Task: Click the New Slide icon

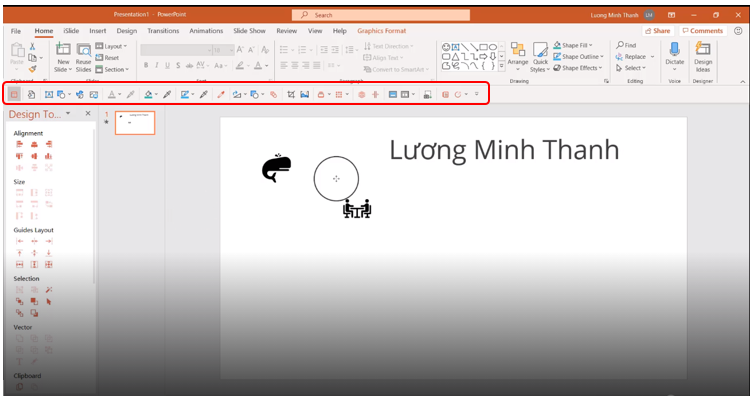Action: click(63, 50)
